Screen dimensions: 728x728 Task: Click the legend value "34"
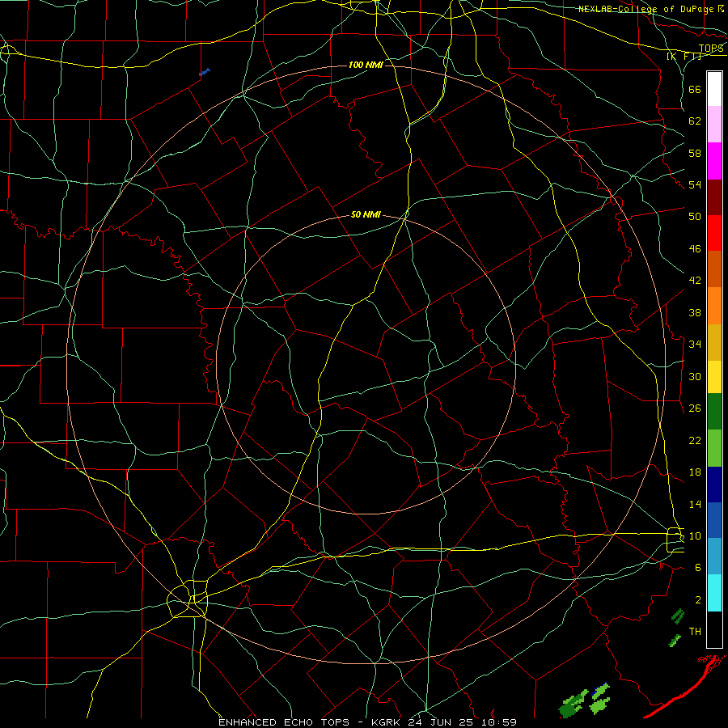pyautogui.click(x=695, y=345)
